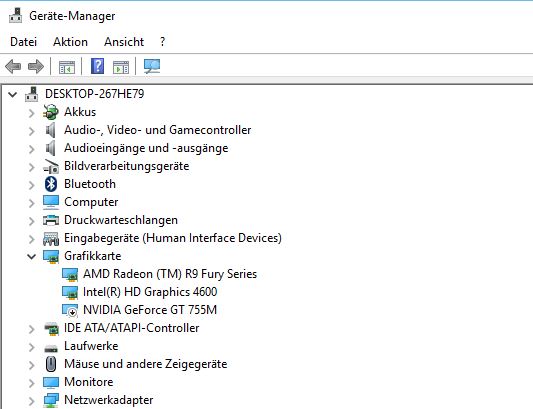This screenshot has width=533, height=409.
Task: Click the scan for hardware changes icon
Action: click(x=152, y=66)
